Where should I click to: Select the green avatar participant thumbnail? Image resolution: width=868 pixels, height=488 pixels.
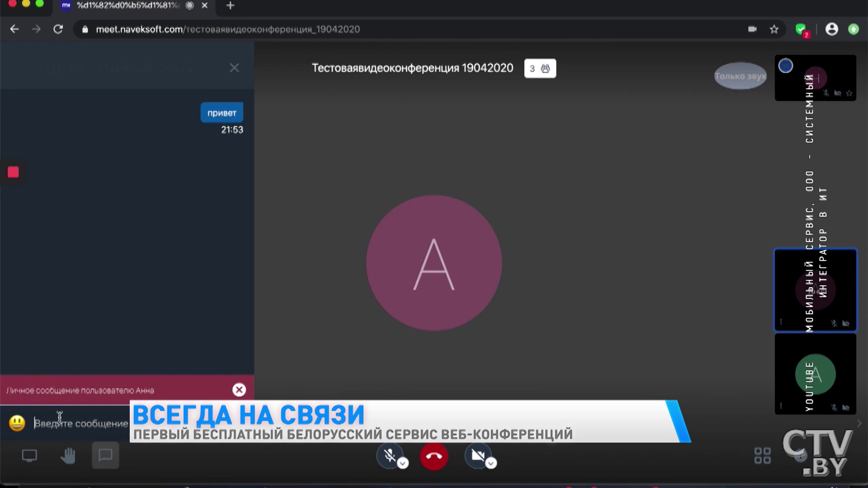[815, 374]
